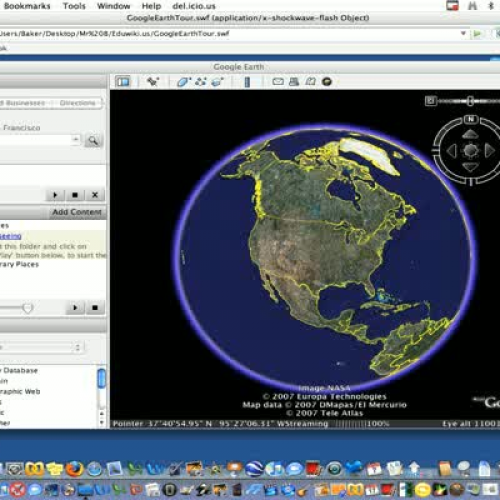Open iChat speech bubble in upper Dock row

click(294, 469)
